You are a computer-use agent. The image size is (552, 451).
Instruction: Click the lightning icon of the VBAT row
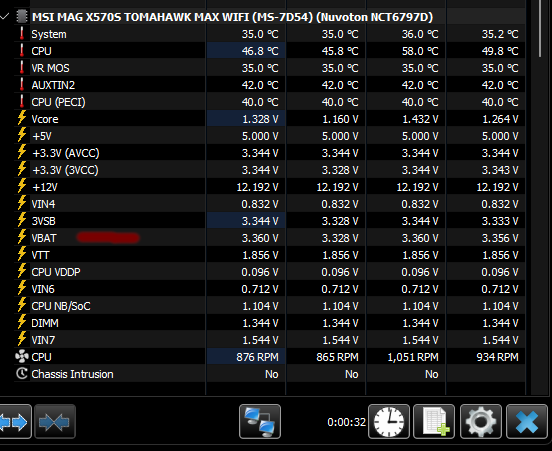22,237
